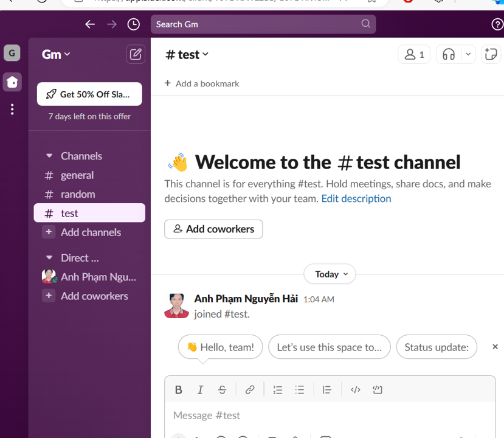Open the three-dot More menu in sidebar
Image resolution: width=504 pixels, height=438 pixels.
tap(12, 109)
